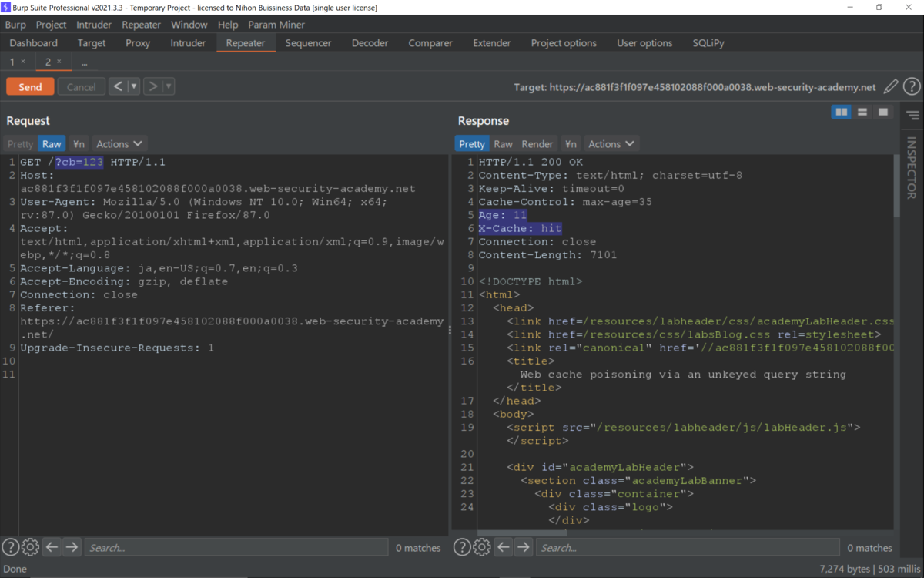Click the request search help icon

[10, 547]
